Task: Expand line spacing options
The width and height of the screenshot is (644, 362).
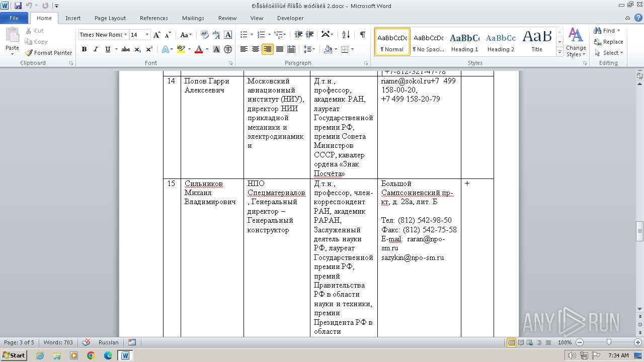Action: click(309, 49)
